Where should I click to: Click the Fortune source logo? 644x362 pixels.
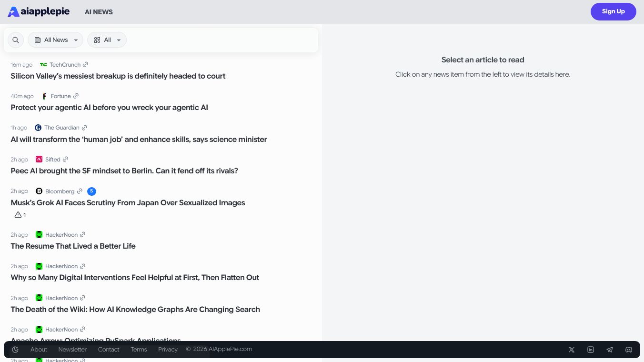pyautogui.click(x=44, y=96)
